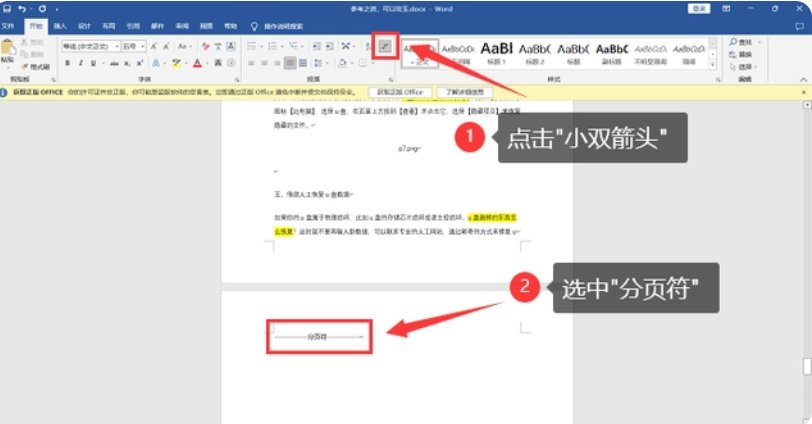
Task: Click the Get Genuine Office button
Action: click(x=402, y=92)
